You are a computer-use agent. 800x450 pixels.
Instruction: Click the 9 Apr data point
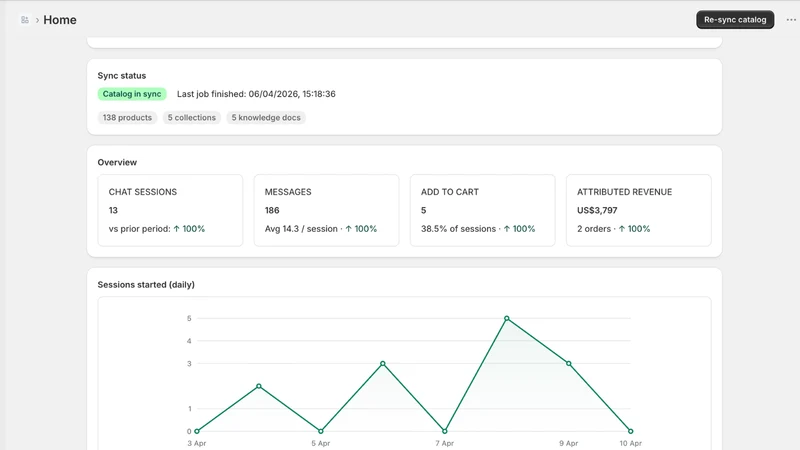tap(569, 364)
